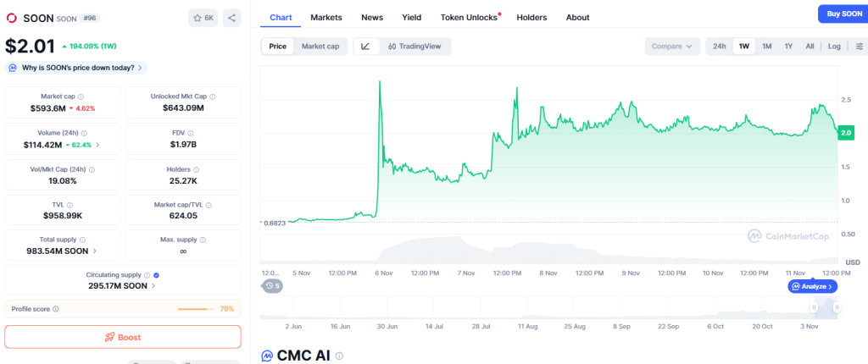
Task: Expand Circulating supply 295.17M SOON details
Action: click(154, 286)
